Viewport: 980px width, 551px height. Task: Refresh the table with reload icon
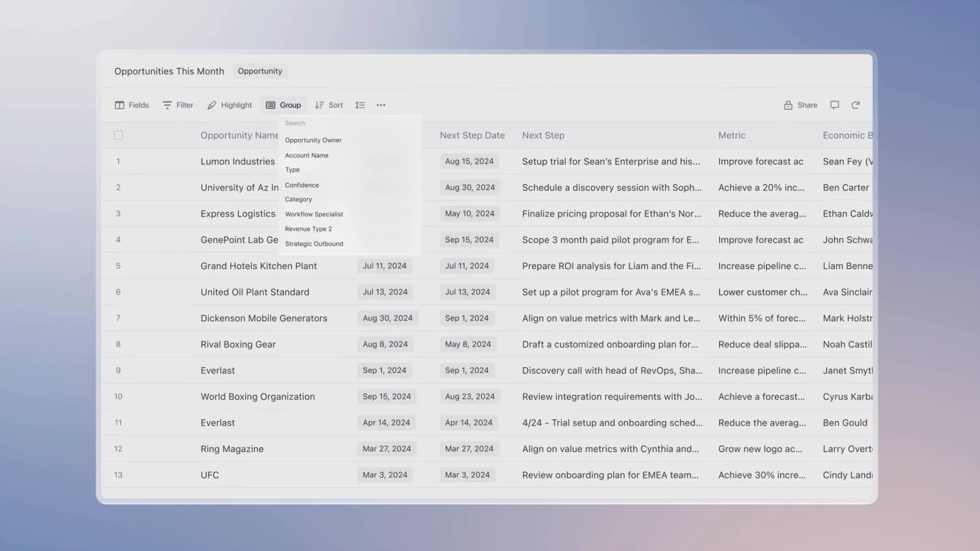[855, 105]
